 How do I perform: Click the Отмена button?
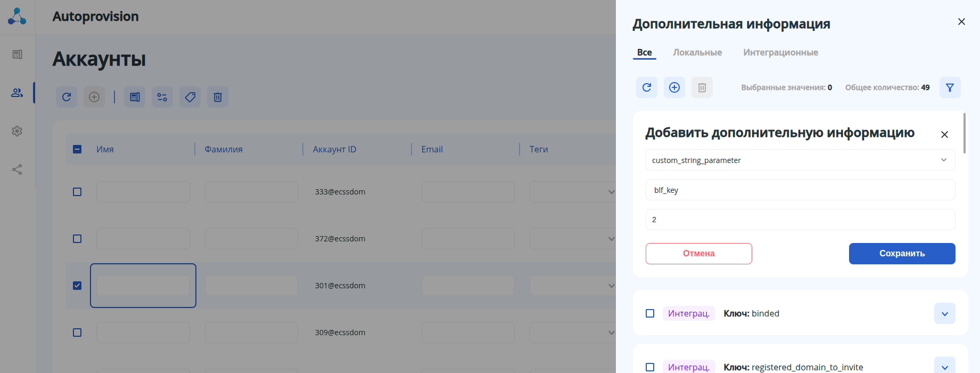(x=698, y=254)
